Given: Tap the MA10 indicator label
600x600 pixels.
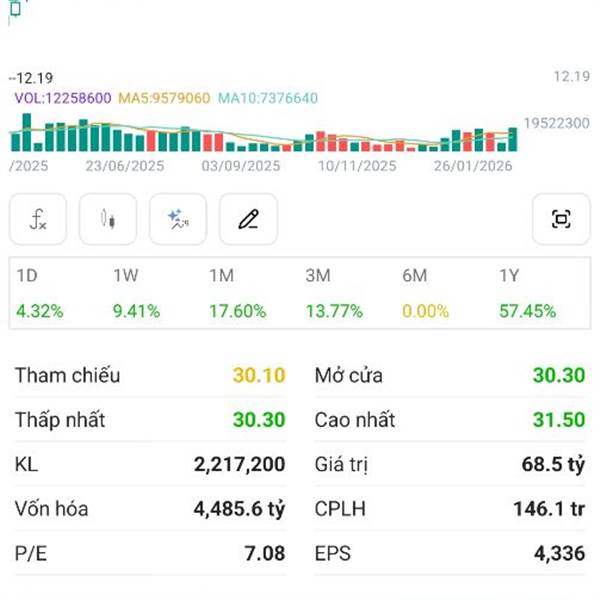Looking at the screenshot, I should tap(268, 98).
